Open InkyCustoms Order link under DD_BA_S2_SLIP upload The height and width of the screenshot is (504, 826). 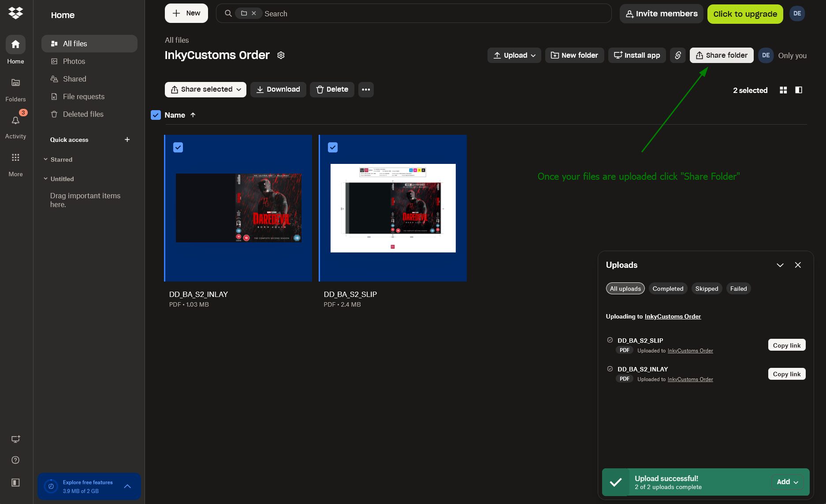coord(690,351)
